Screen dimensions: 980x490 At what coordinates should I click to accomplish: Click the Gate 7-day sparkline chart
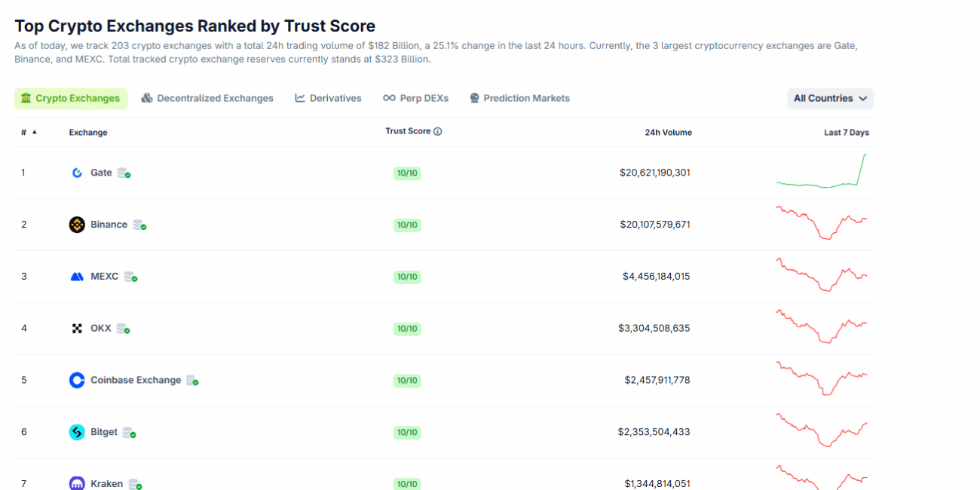(x=822, y=172)
